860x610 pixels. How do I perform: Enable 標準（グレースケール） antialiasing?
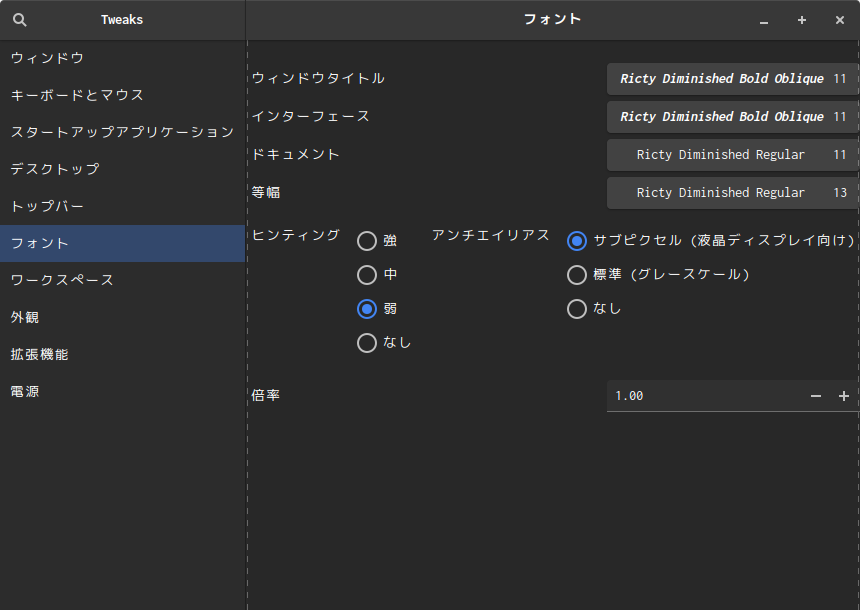point(577,275)
